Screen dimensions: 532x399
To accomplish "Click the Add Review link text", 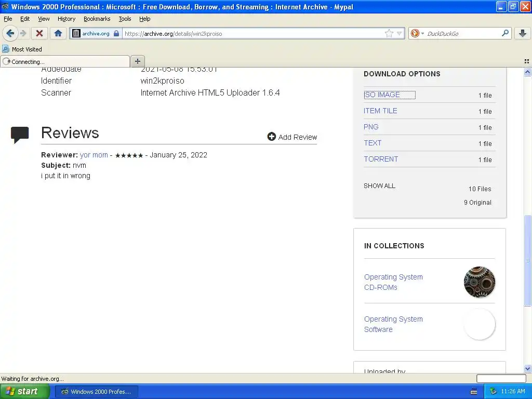I will (x=298, y=137).
